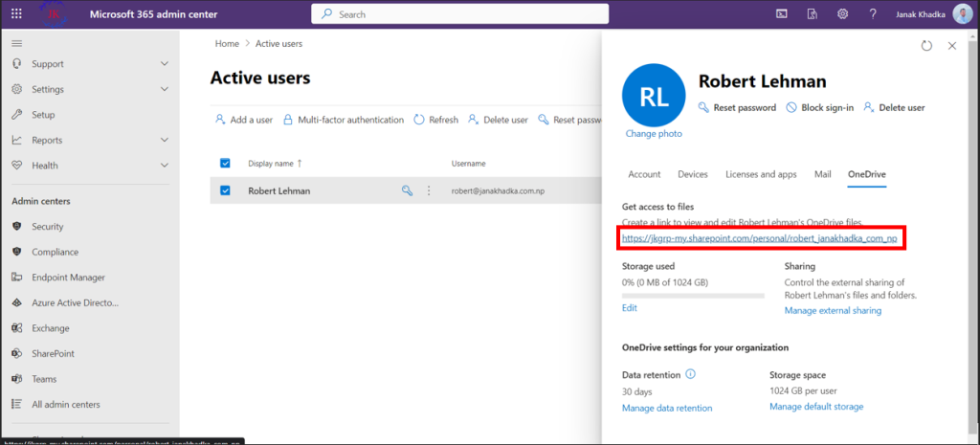Image resolution: width=980 pixels, height=445 pixels.
Task: Click the Health heart icon
Action: click(x=17, y=166)
